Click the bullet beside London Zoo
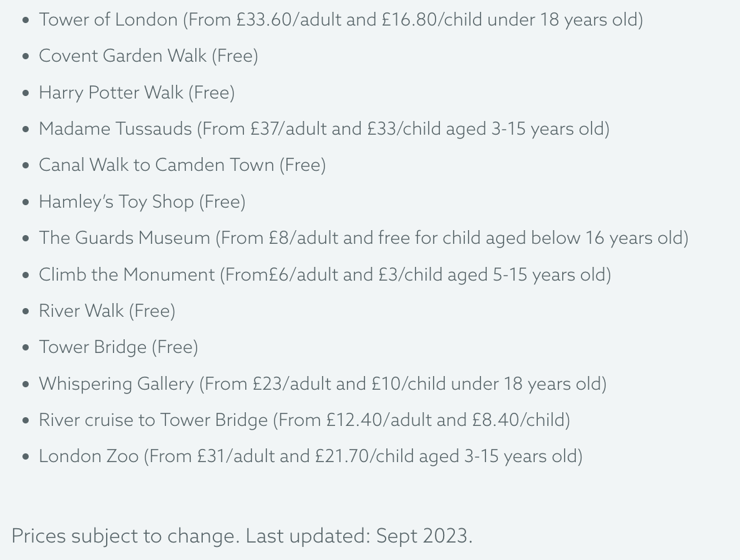The height and width of the screenshot is (560, 740). coord(26,457)
